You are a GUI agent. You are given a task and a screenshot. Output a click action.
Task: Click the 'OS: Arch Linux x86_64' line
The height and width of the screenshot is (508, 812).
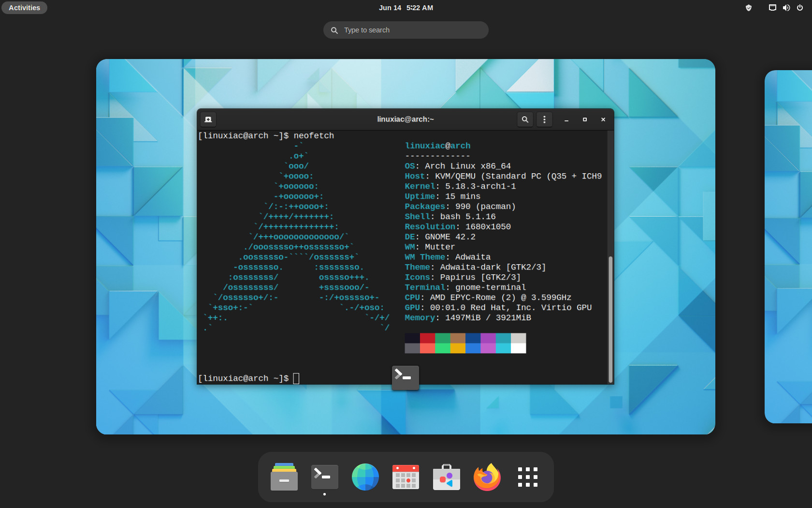point(458,166)
